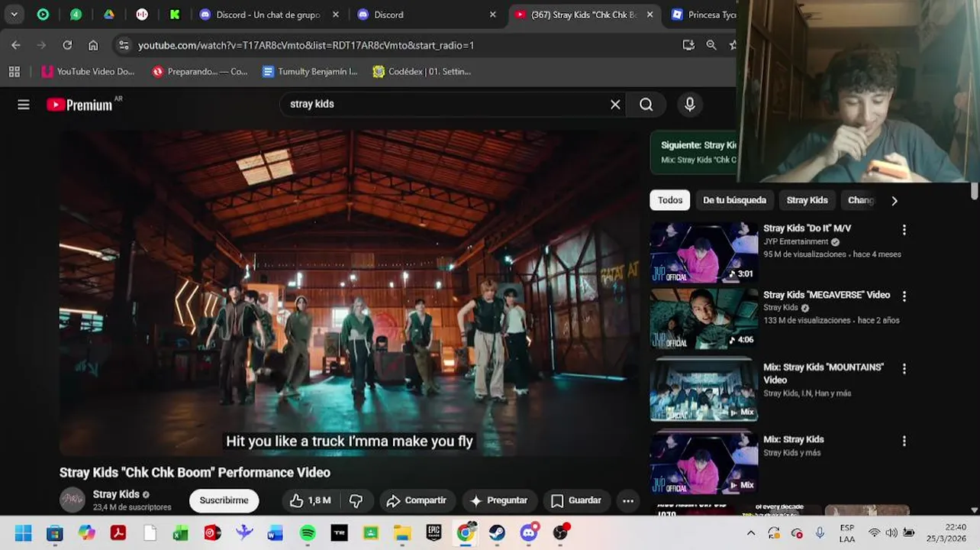Play the MEGAVERSE Video thumbnail
980x550 pixels.
tap(704, 319)
